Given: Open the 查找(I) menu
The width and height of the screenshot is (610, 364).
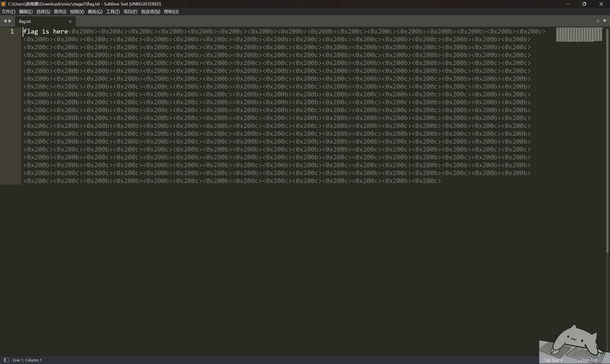Looking at the screenshot, I should (x=60, y=11).
